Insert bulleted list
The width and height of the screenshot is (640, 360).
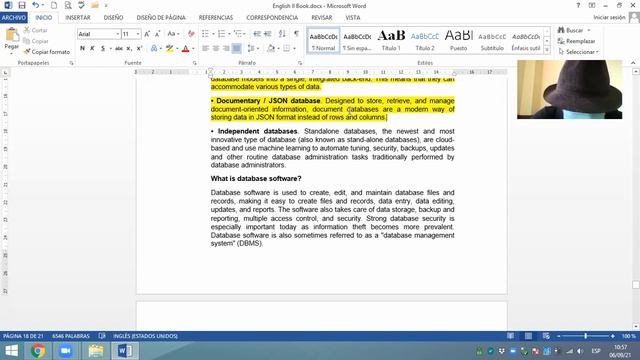205,33
